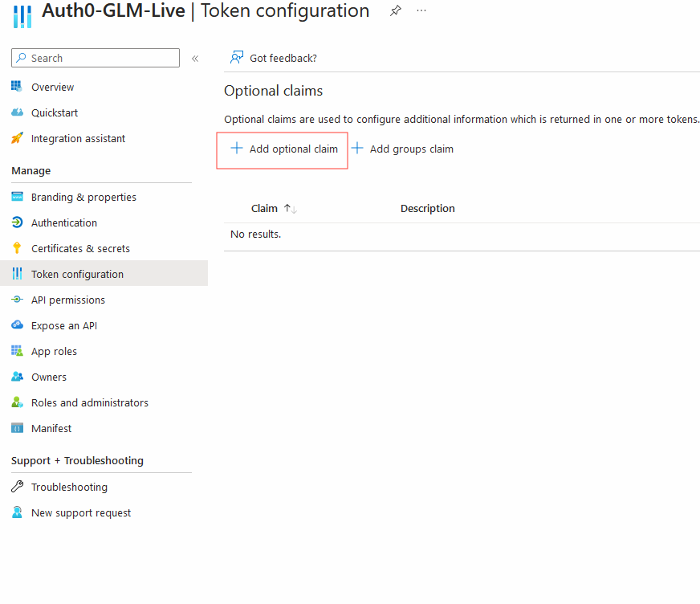The height and width of the screenshot is (604, 700).
Task: Click the Integration assistant rocket icon
Action: 17,138
